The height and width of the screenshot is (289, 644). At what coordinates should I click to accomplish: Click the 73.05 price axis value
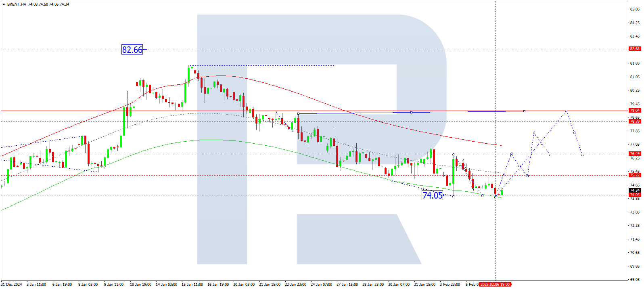(635, 212)
